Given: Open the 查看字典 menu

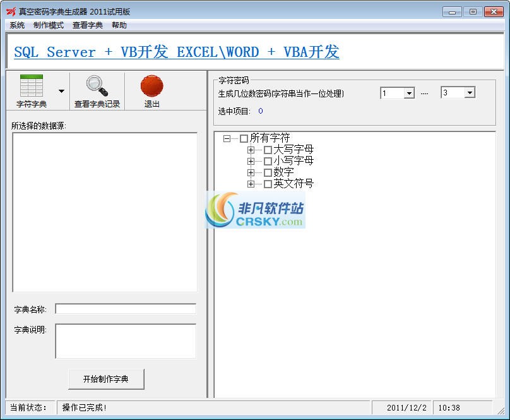Looking at the screenshot, I should tap(88, 25).
